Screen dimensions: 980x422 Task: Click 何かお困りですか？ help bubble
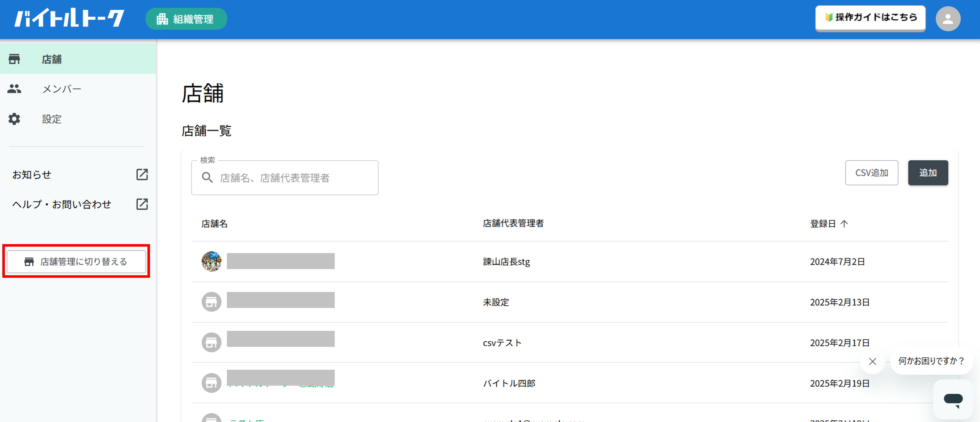[x=931, y=361]
